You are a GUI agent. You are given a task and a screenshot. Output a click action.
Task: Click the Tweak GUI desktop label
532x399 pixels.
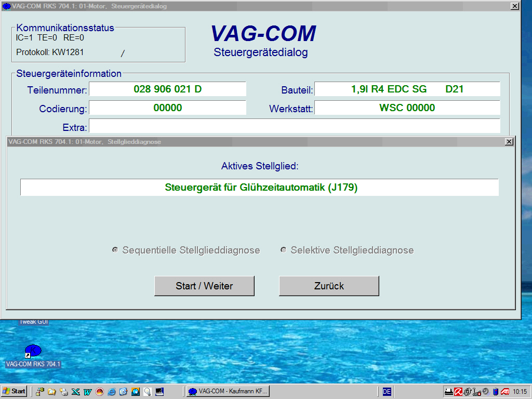pos(34,322)
